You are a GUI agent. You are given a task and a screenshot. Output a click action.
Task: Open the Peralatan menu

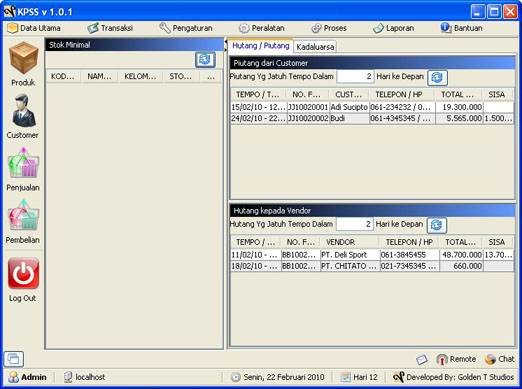point(261,28)
